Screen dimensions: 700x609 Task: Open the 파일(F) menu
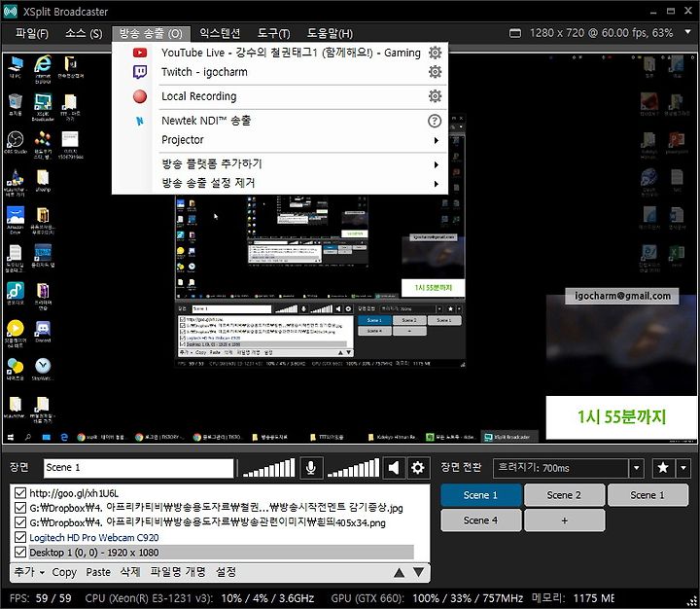[32, 33]
